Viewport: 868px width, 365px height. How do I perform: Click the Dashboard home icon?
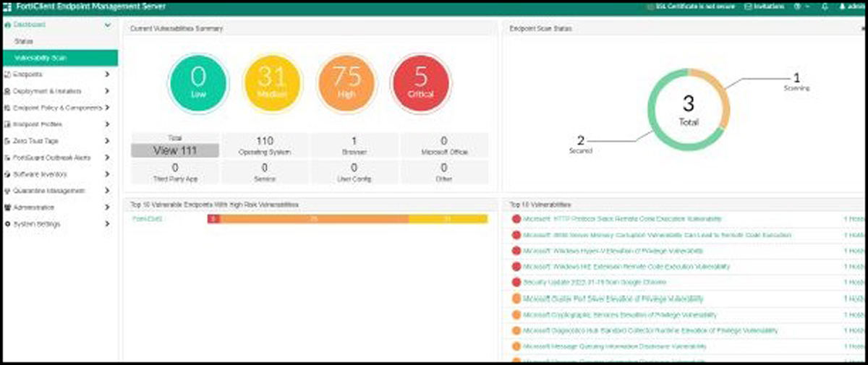7,25
